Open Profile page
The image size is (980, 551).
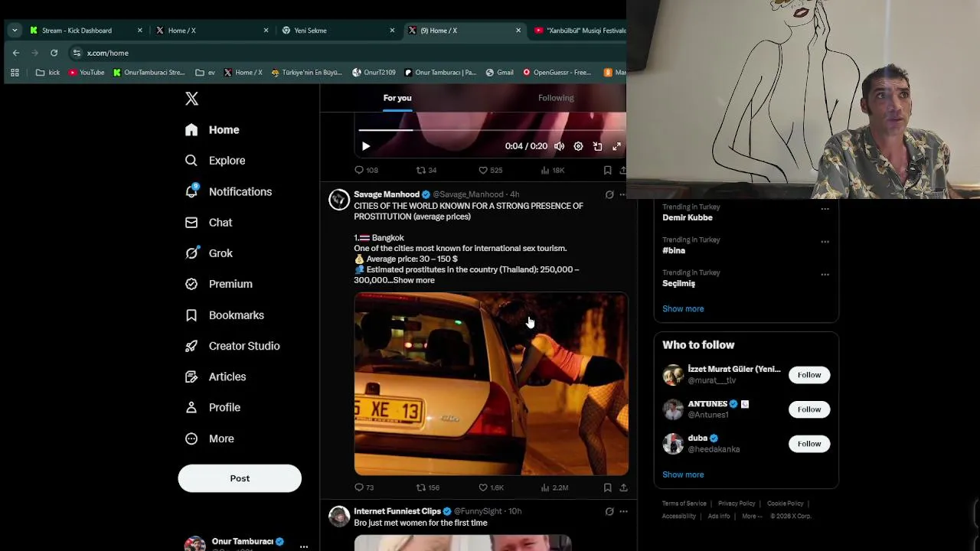click(212, 408)
